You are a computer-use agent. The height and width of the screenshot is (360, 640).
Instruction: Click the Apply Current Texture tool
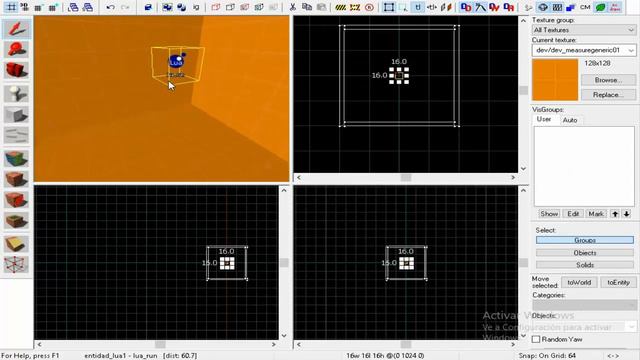tap(16, 179)
